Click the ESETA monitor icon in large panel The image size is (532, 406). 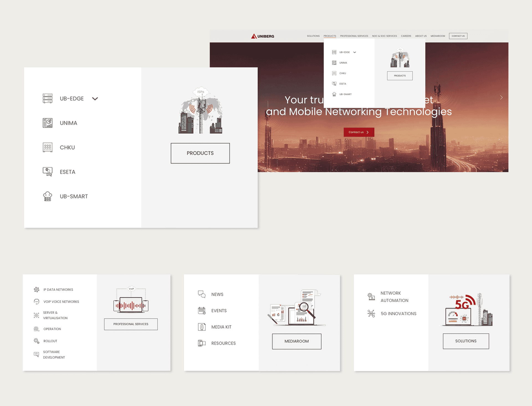(x=47, y=172)
